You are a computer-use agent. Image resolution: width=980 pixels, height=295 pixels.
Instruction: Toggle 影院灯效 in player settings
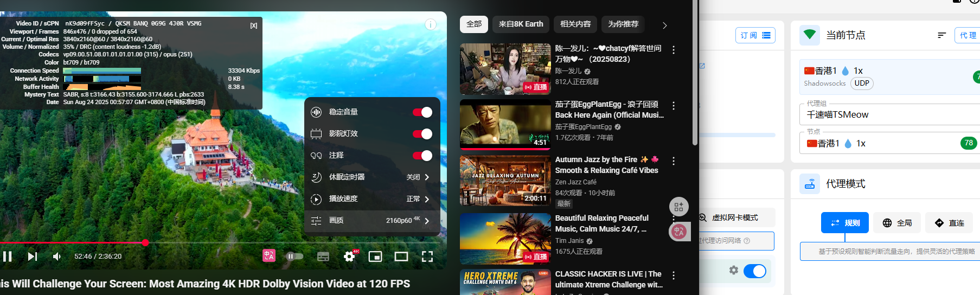click(x=422, y=134)
